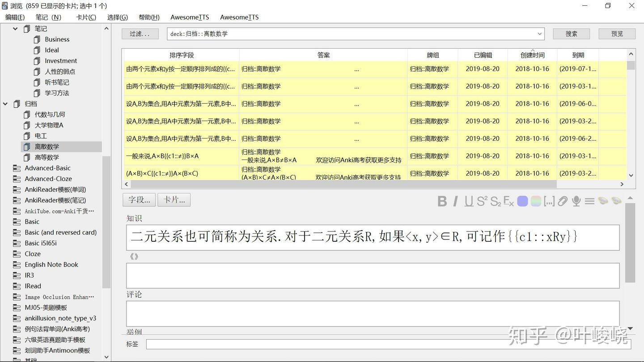Image resolution: width=644 pixels, height=362 pixels.
Task: Click the 标签 tags input field
Action: coord(388,344)
